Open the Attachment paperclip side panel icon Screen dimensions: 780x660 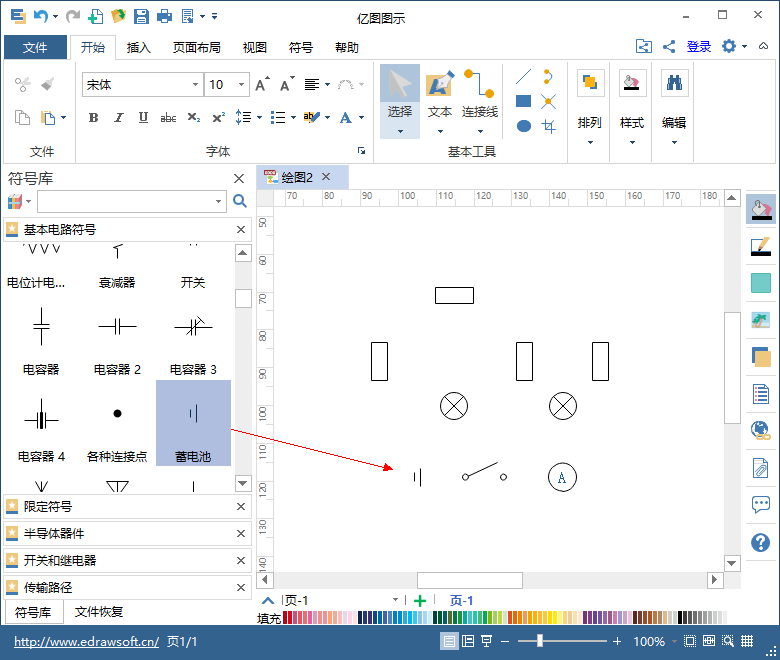click(x=761, y=468)
